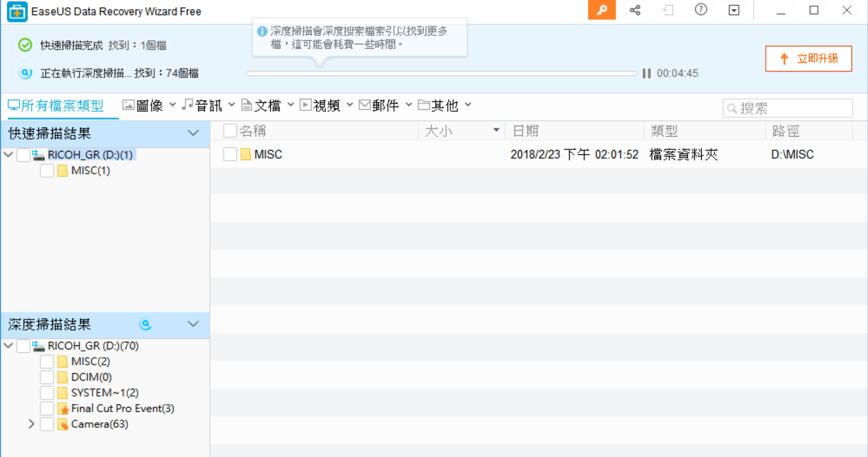The height and width of the screenshot is (457, 868).
Task: Click the import scan status icon
Action: pos(668,10)
